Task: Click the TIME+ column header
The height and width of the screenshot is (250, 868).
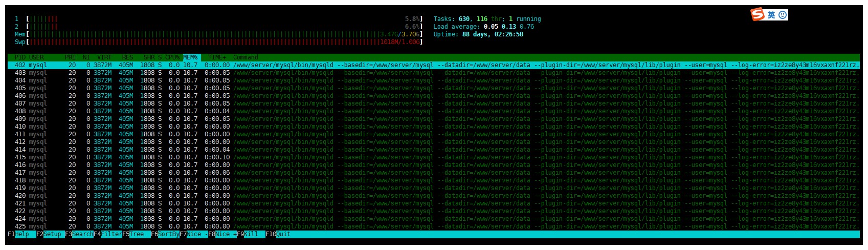Action: [217, 57]
